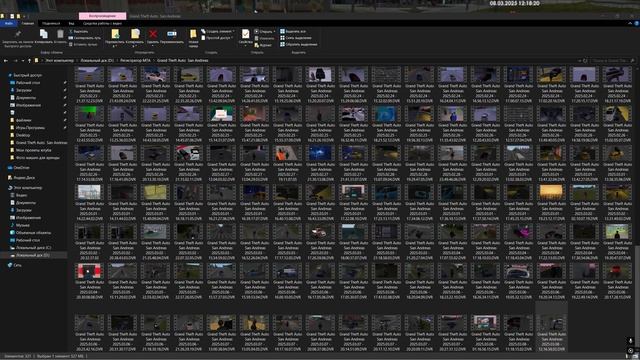Click Снять выделение in the ribbon

point(296,38)
